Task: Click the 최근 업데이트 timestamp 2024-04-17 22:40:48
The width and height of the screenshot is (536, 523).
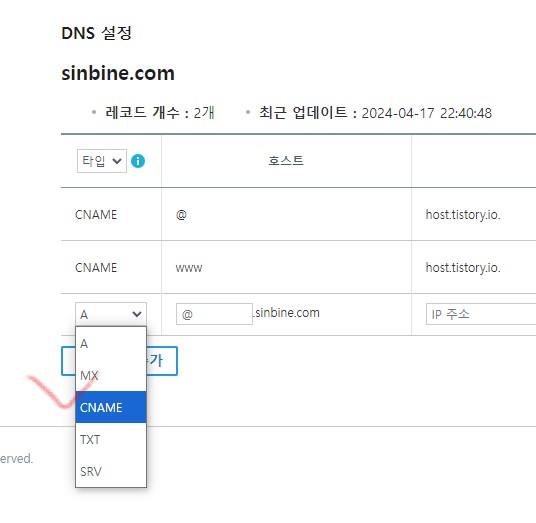Action: [427, 113]
